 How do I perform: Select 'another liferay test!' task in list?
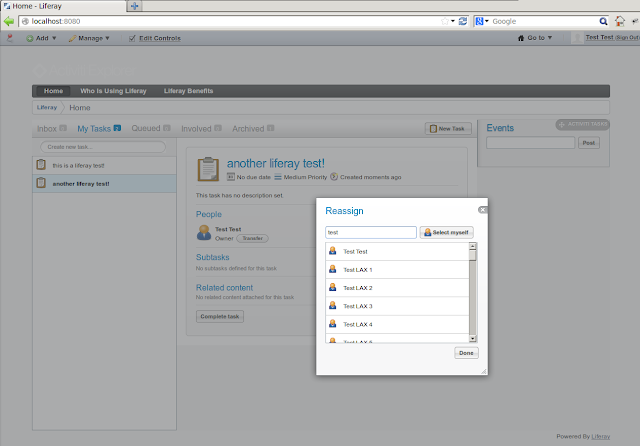pyautogui.click(x=104, y=184)
